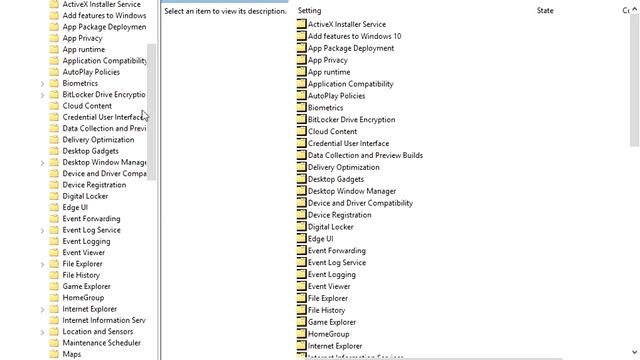Select 'Data Collection and Preview Builds' in the Setting list
The image size is (640, 360).
click(365, 155)
